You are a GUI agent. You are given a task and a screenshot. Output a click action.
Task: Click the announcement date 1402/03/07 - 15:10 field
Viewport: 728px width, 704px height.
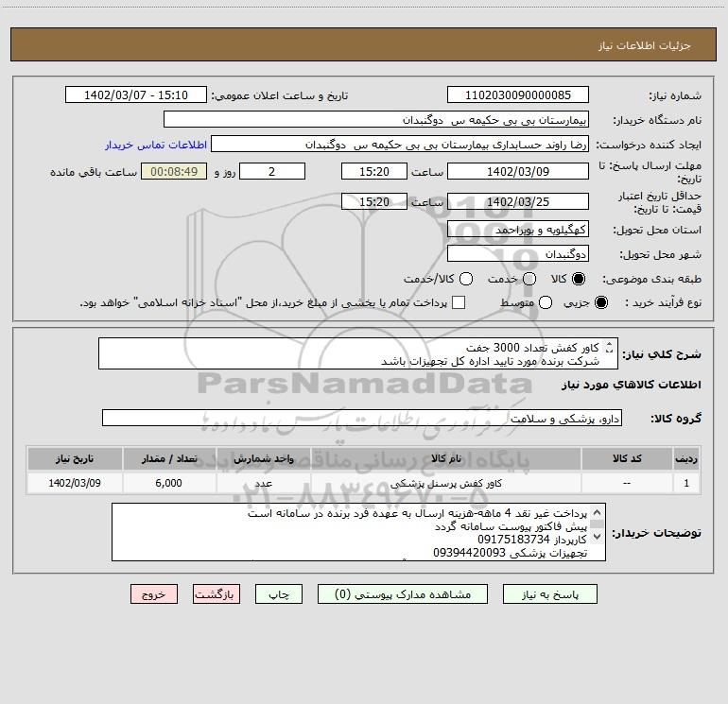136,94
